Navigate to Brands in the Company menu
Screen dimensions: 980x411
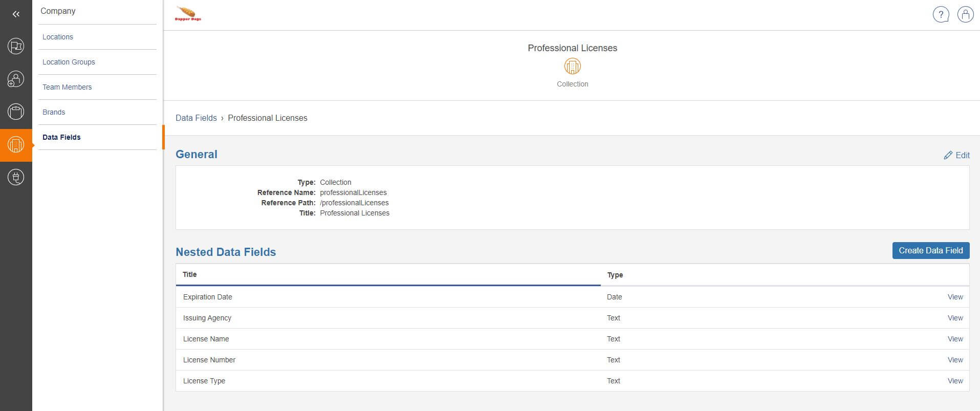point(54,112)
